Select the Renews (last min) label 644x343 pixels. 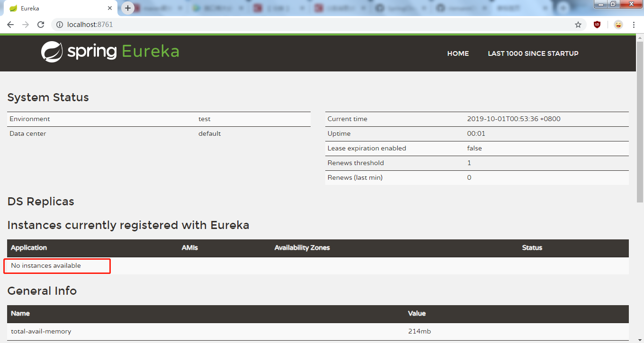coord(355,177)
